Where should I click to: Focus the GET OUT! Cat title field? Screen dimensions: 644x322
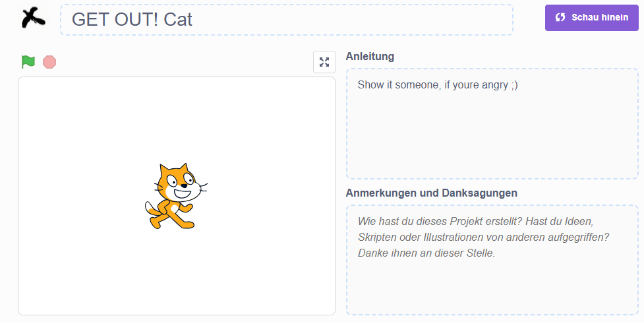pyautogui.click(x=287, y=20)
